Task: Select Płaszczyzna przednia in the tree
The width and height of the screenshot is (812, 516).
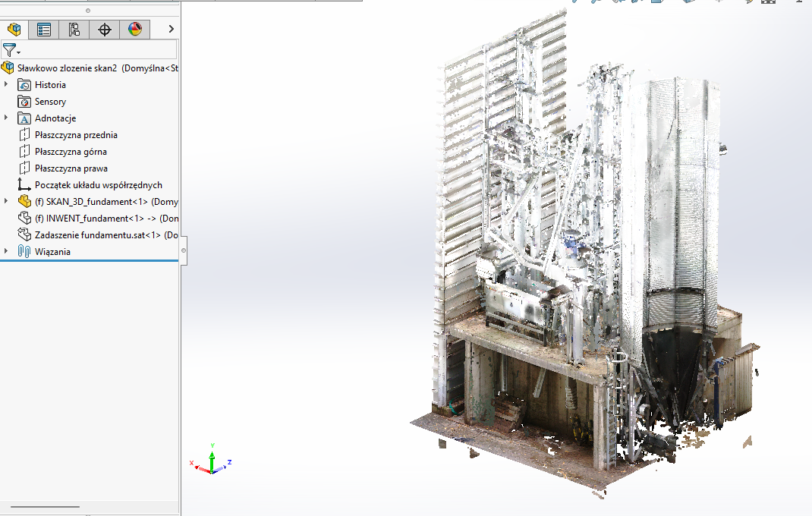Action: (x=76, y=135)
